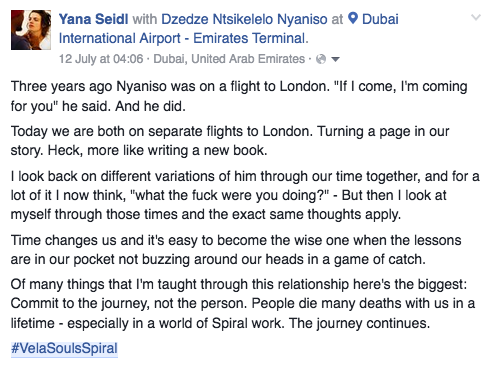Open the Yana Seidl profile name link
The image size is (490, 370).
click(x=93, y=19)
